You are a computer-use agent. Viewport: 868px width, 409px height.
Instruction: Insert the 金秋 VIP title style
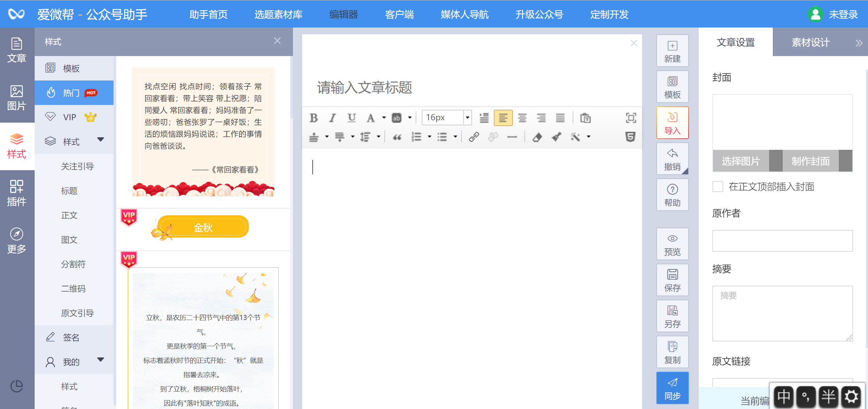coord(203,227)
